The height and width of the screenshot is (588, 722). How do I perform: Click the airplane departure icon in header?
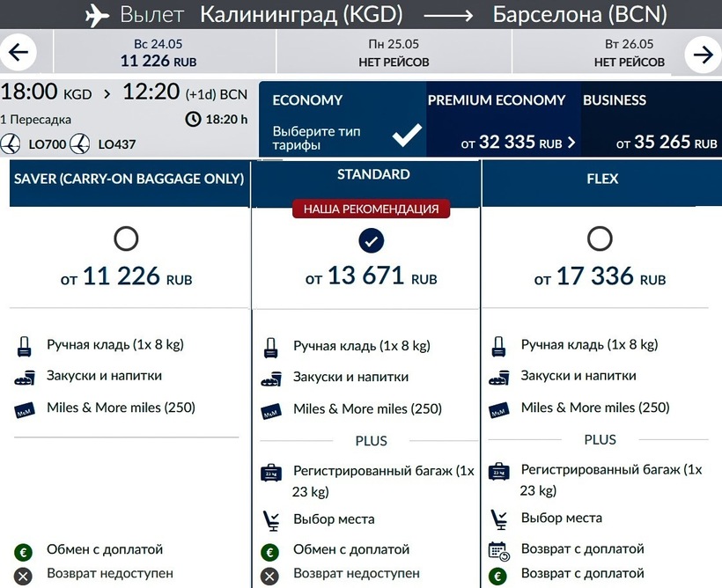[98, 15]
